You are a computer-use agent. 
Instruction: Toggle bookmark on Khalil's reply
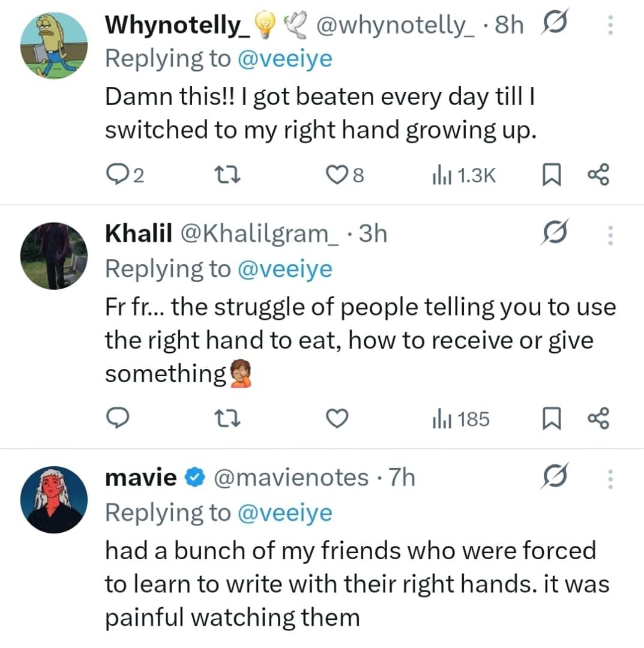pos(551,419)
